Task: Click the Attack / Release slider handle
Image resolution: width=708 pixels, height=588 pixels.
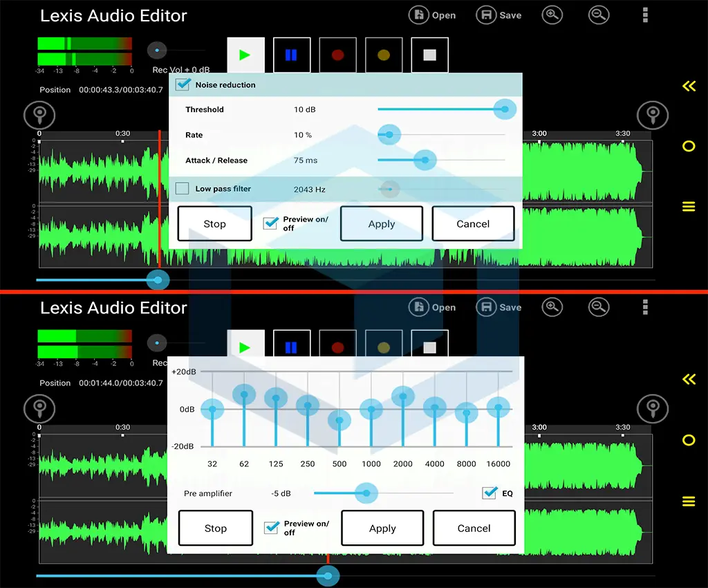Action: coord(425,160)
